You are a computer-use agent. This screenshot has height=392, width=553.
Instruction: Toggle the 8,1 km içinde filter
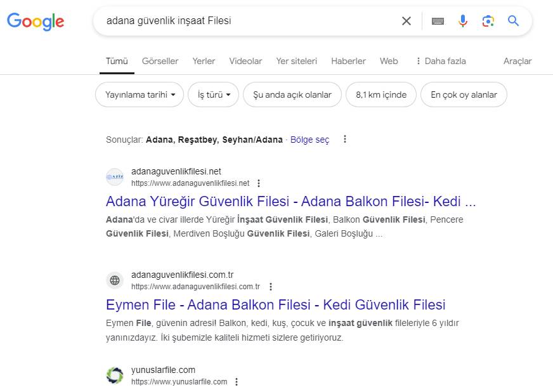tap(381, 95)
